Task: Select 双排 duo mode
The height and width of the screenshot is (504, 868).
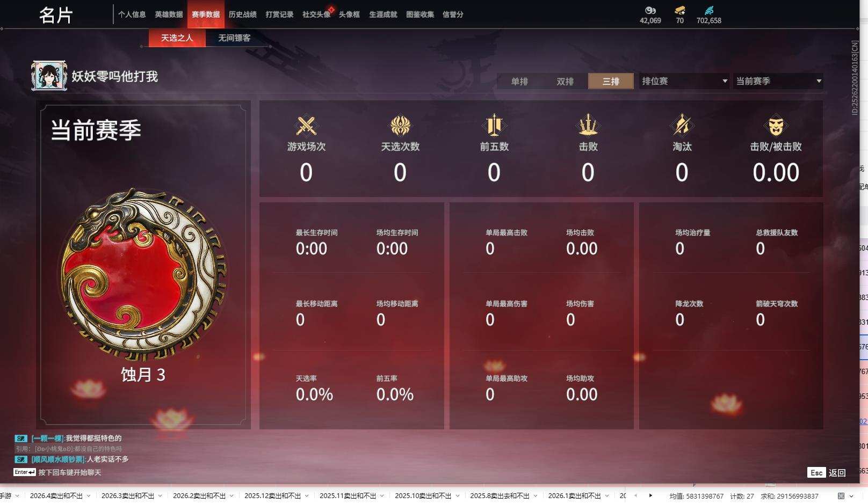Action: coord(565,82)
